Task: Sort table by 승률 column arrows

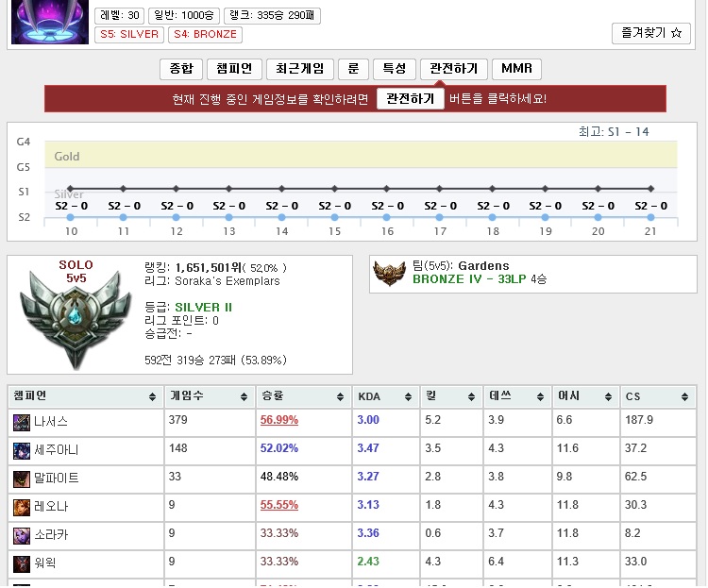Action: coord(340,397)
